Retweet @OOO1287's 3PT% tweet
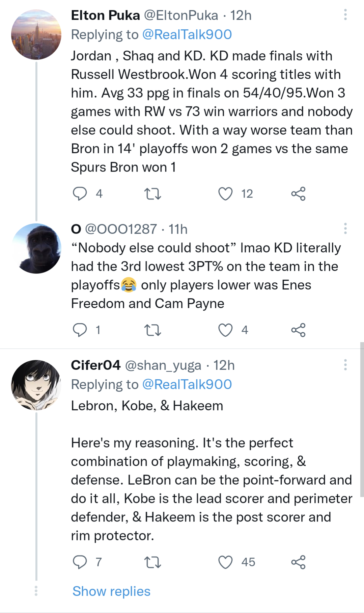 [x=152, y=330]
